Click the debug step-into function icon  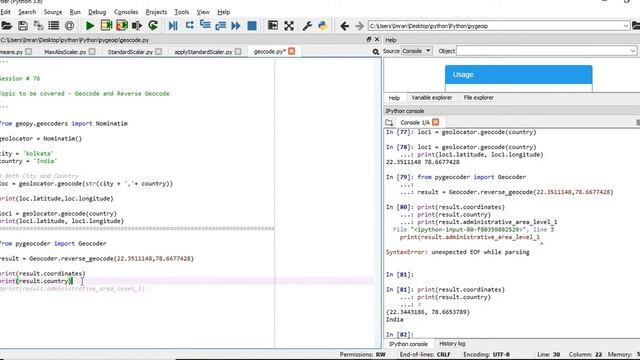205,26
